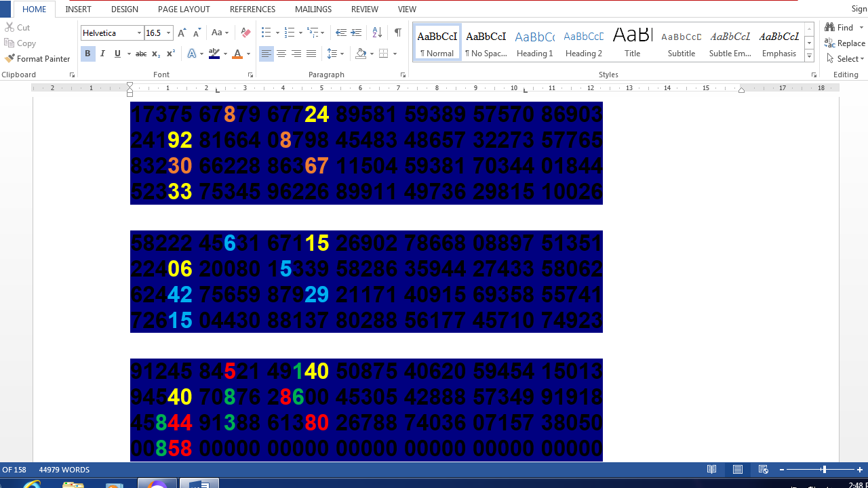Apply the Normal style
The image size is (868, 488).
437,43
